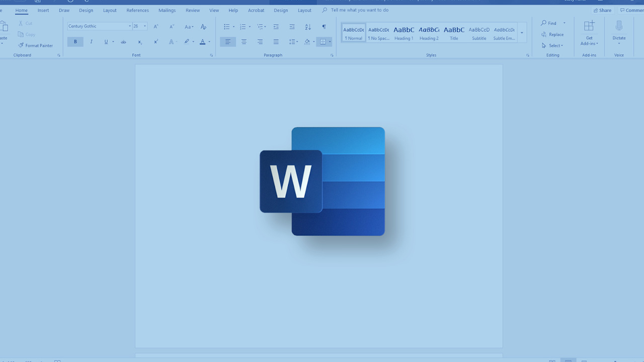Activate the Format Painter brush

[21, 45]
